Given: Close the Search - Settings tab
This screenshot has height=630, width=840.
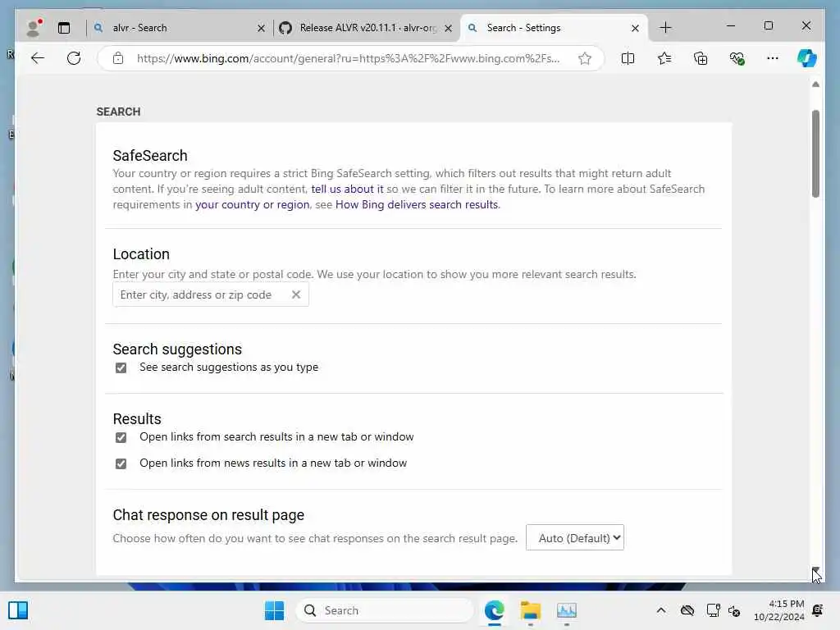Looking at the screenshot, I should click(x=635, y=28).
